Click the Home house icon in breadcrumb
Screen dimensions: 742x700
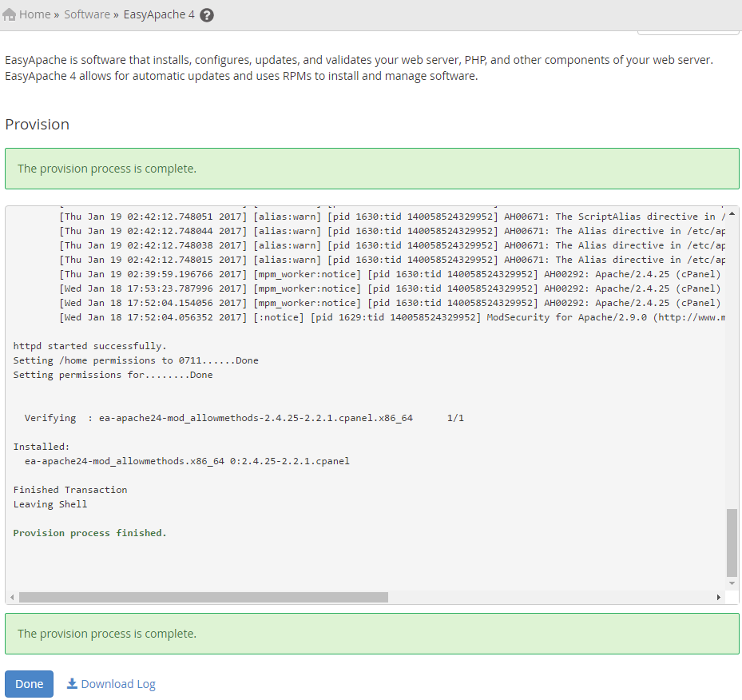click(9, 14)
